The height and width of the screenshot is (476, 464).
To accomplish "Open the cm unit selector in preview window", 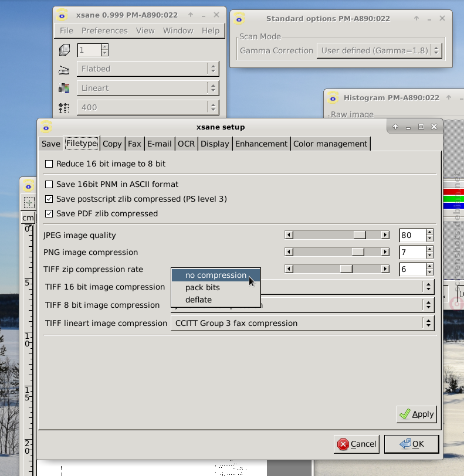I will [x=28, y=218].
